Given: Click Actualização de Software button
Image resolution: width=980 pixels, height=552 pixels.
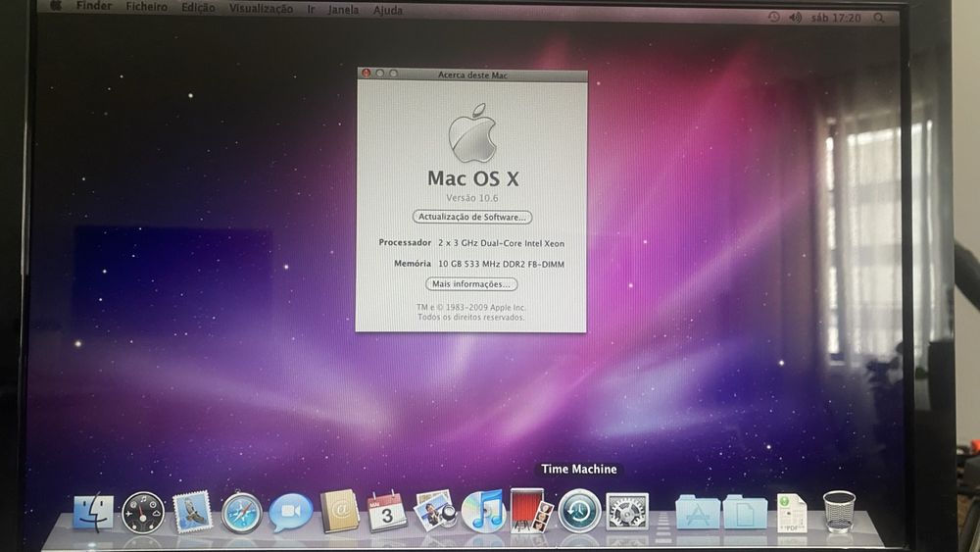Looking at the screenshot, I should [472, 217].
